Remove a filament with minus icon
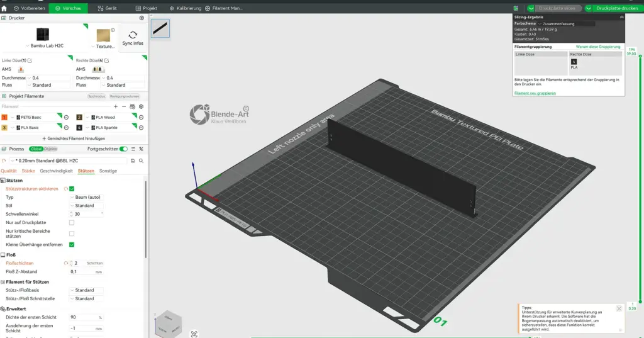 point(124,106)
